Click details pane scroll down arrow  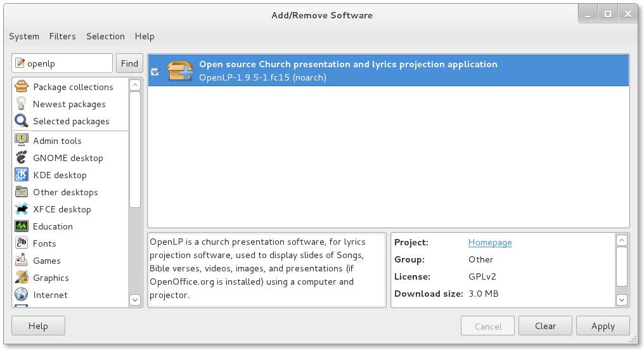622,300
